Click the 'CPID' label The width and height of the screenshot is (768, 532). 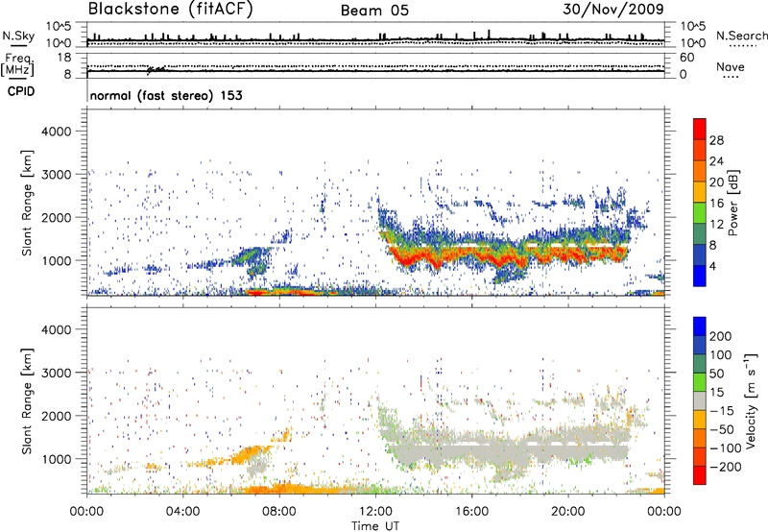21,91
